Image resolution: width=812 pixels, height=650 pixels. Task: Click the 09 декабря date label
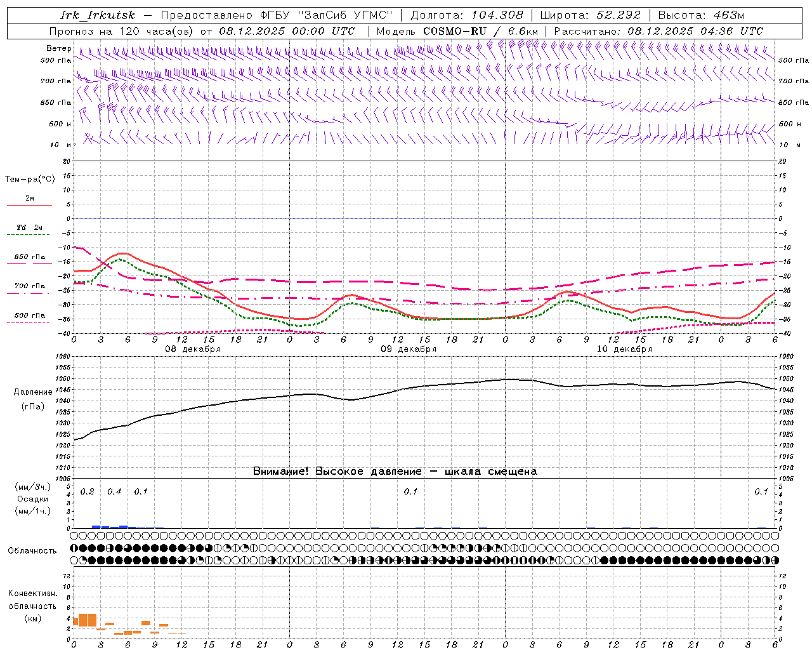tap(409, 349)
